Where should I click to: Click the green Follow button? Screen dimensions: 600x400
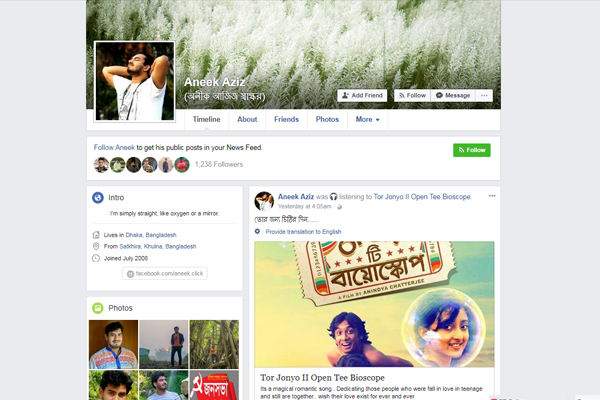pyautogui.click(x=472, y=150)
